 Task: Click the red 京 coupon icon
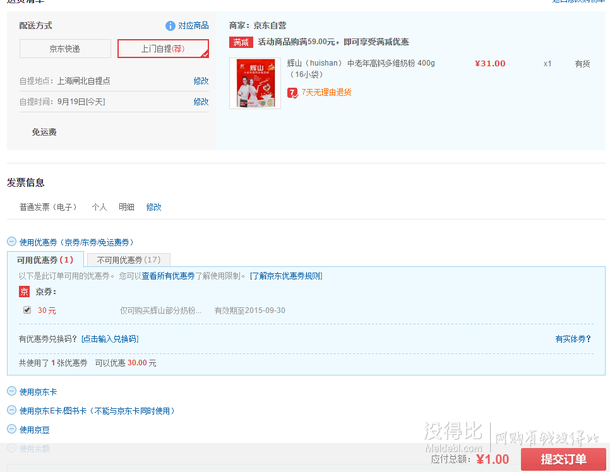click(x=24, y=291)
